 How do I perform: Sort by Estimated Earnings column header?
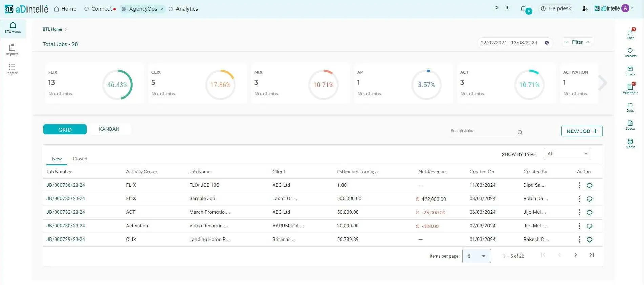tap(357, 172)
